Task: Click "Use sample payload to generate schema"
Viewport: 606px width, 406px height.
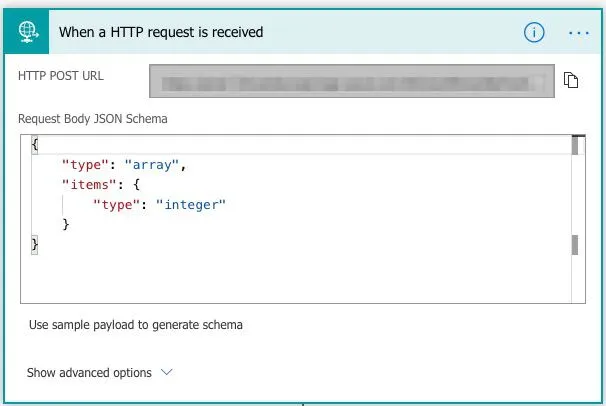Action: tap(136, 324)
